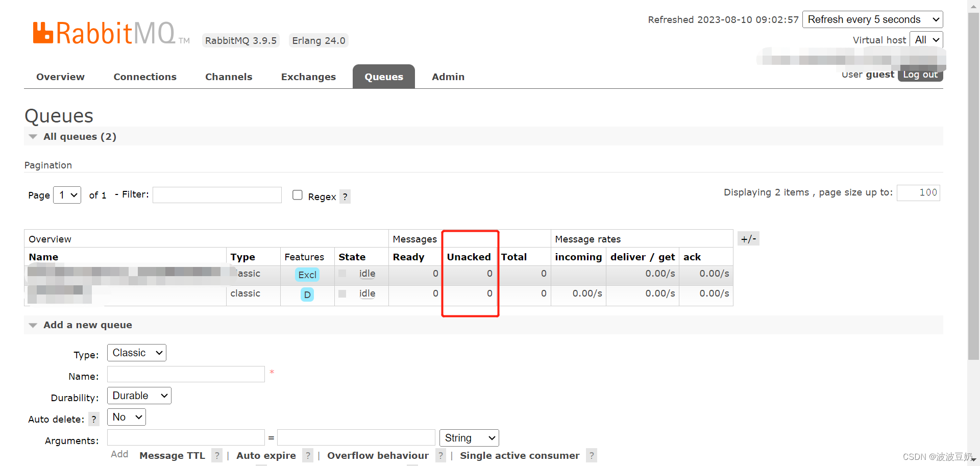The image size is (980, 466).
Task: Go to the Admin tab
Action: (x=448, y=77)
